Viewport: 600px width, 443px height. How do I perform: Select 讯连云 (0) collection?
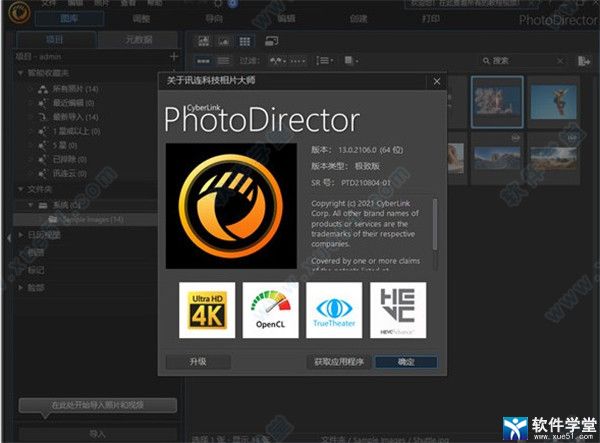point(69,174)
